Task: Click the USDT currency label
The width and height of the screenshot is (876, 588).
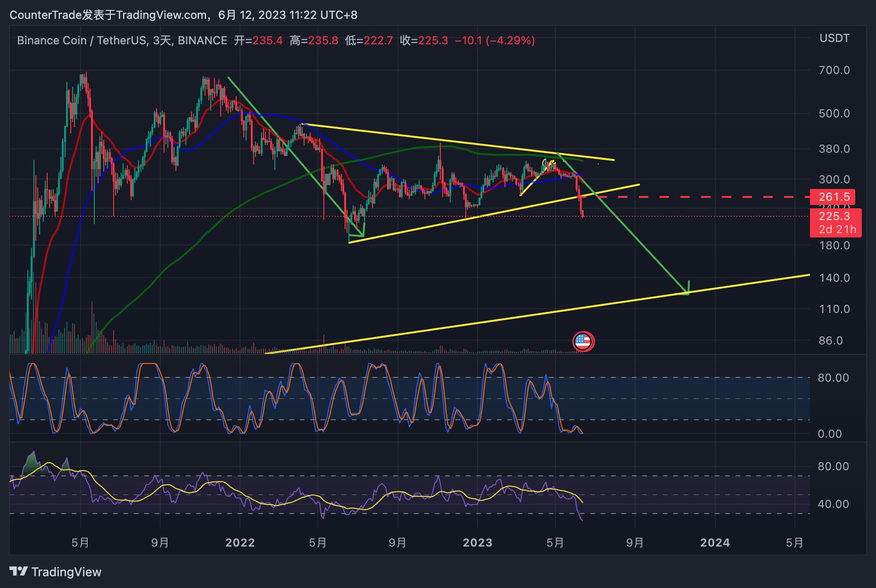Action: tap(835, 38)
